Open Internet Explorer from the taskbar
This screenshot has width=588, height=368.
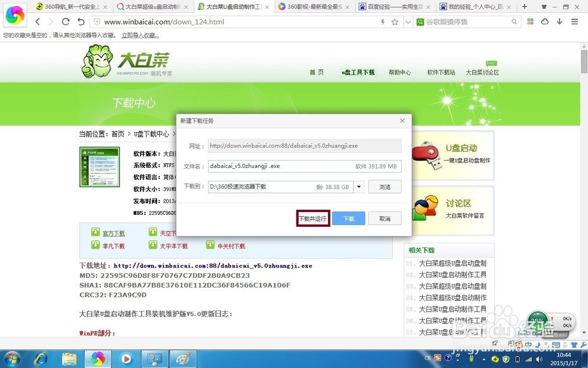41,359
